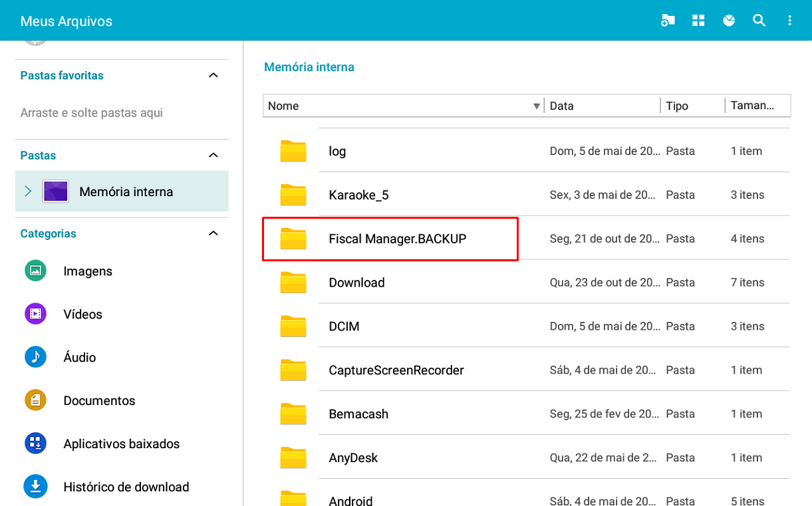Image resolution: width=812 pixels, height=506 pixels.
Task: Click the Android row '5 itens' size
Action: point(747,501)
